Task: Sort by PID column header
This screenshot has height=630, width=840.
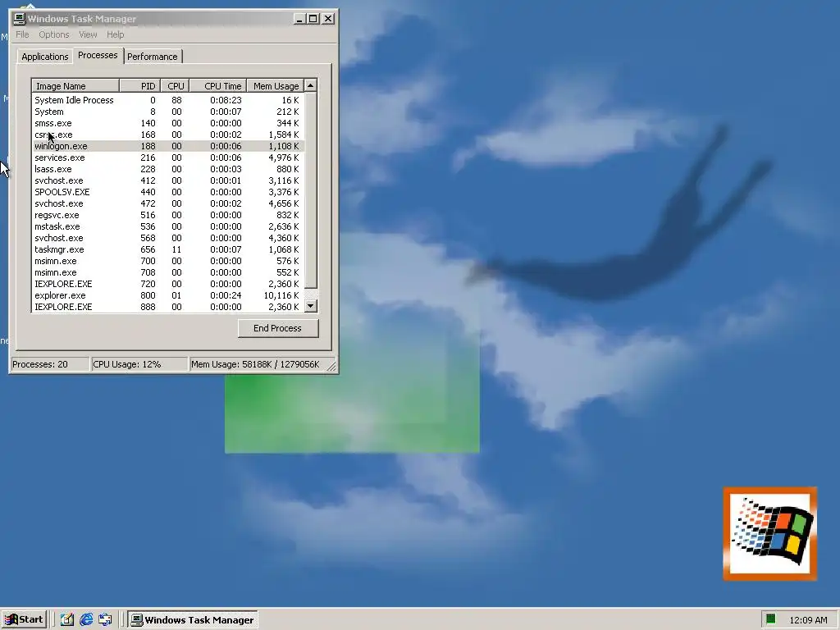Action: 139,85
